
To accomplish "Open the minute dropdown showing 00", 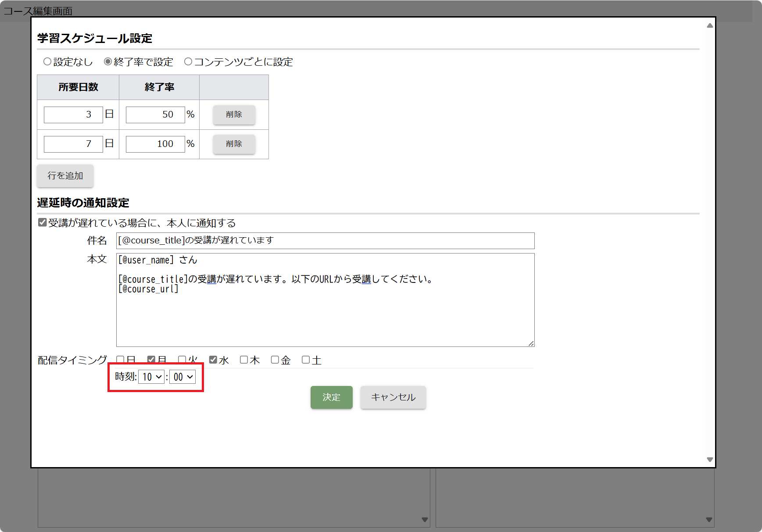I will point(182,377).
